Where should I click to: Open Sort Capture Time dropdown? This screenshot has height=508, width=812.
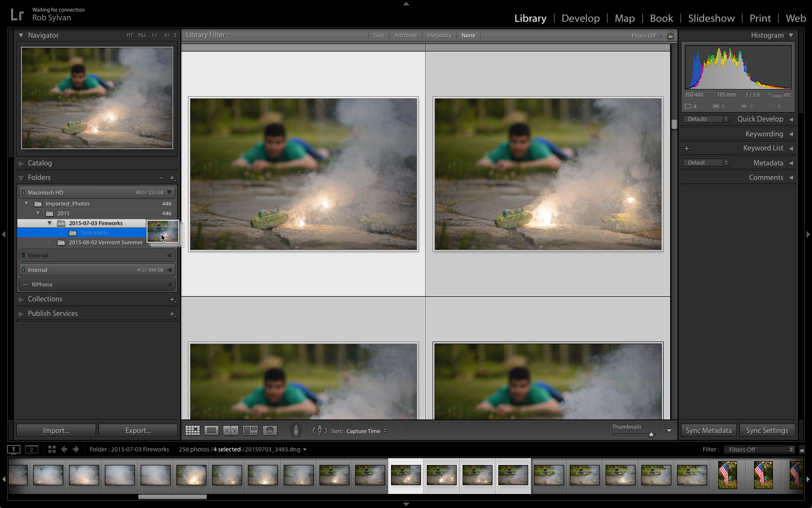click(366, 431)
